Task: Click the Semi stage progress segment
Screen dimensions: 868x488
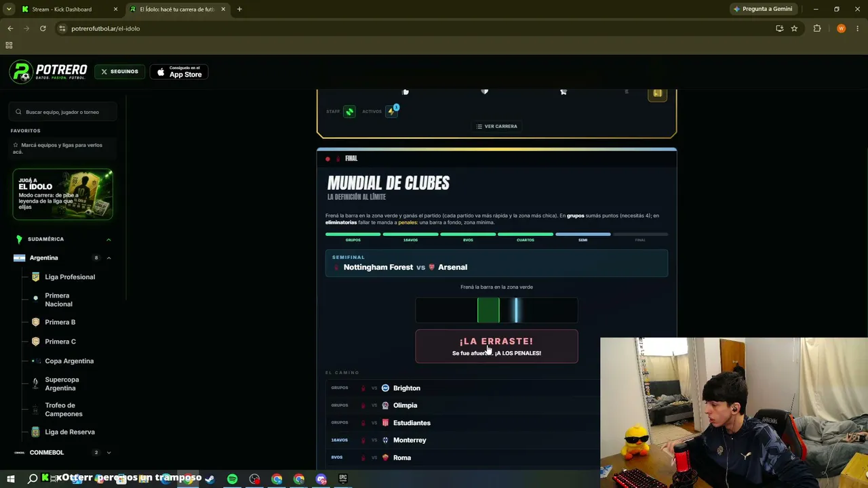Action: coord(583,235)
